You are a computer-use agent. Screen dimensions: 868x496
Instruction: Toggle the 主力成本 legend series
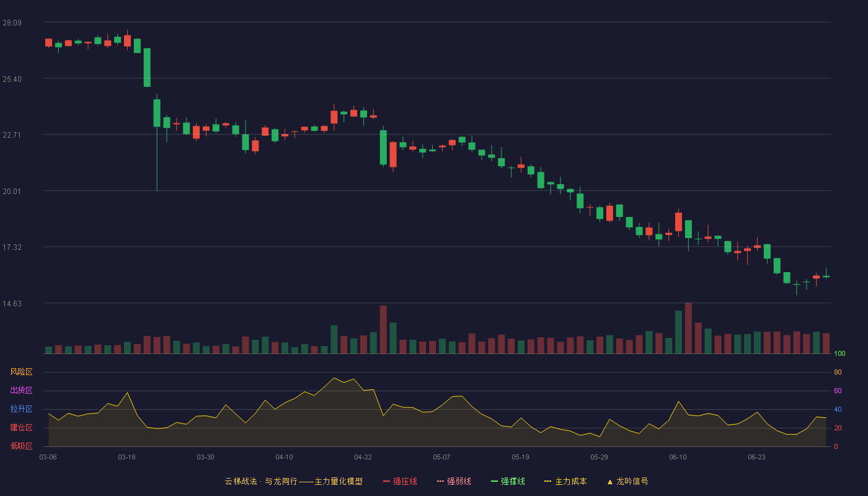(565, 481)
